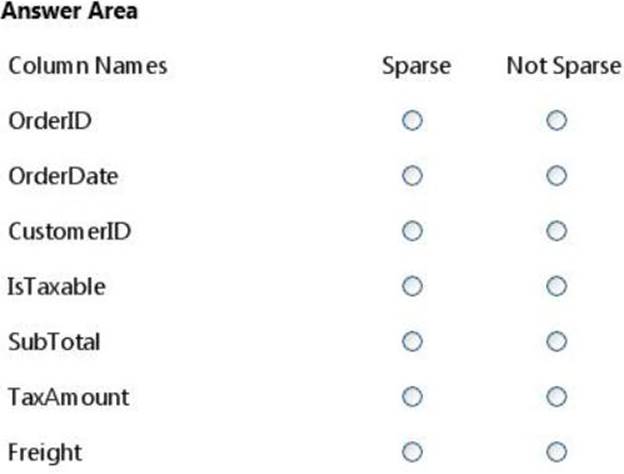Pick Sparse option for SubTotal
This screenshot has width=624, height=474.
point(412,342)
